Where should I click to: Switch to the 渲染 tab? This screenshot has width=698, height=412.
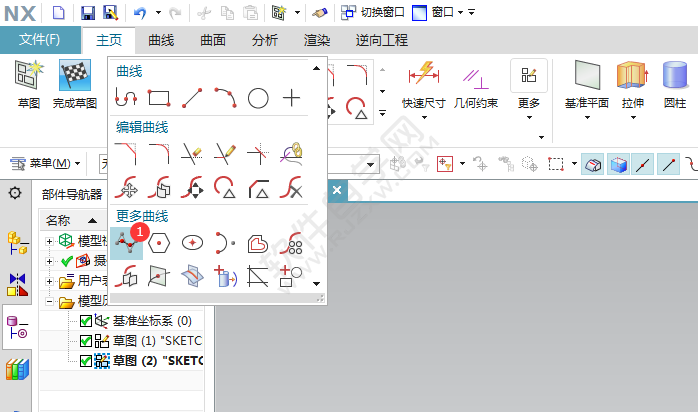tap(317, 40)
